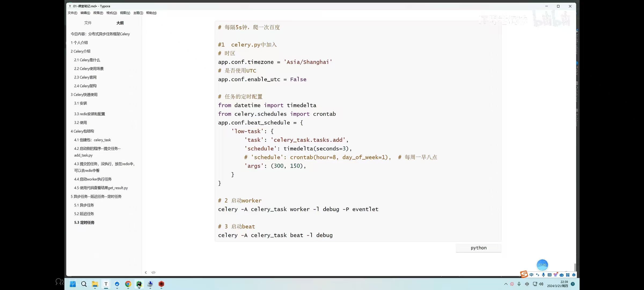The width and height of the screenshot is (644, 290).
Task: Click the Chrome taskbar icon
Action: [x=128, y=284]
